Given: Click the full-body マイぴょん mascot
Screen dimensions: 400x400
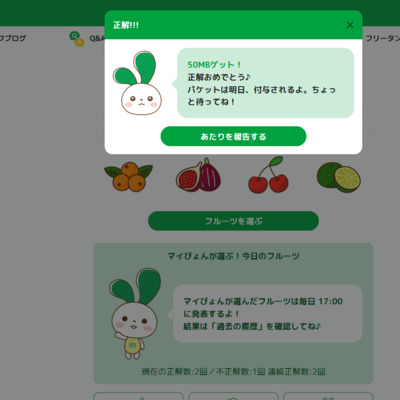Looking at the screenshot, I should tap(135, 314).
